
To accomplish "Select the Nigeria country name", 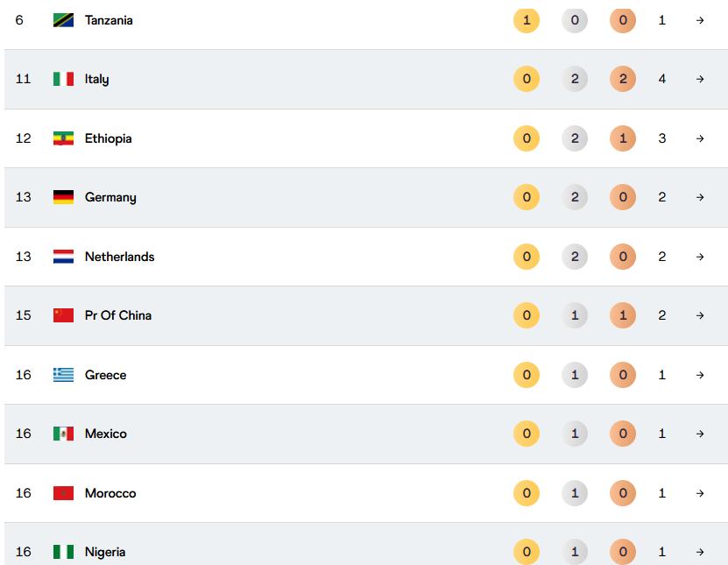I will (105, 552).
